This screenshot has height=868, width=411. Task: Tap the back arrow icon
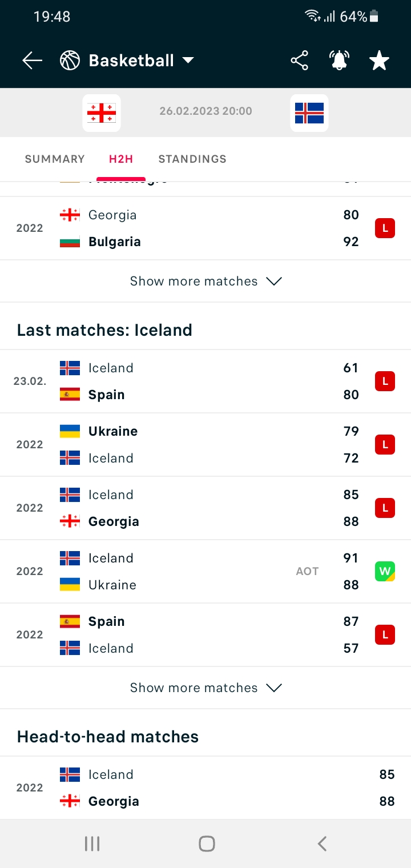tap(32, 59)
